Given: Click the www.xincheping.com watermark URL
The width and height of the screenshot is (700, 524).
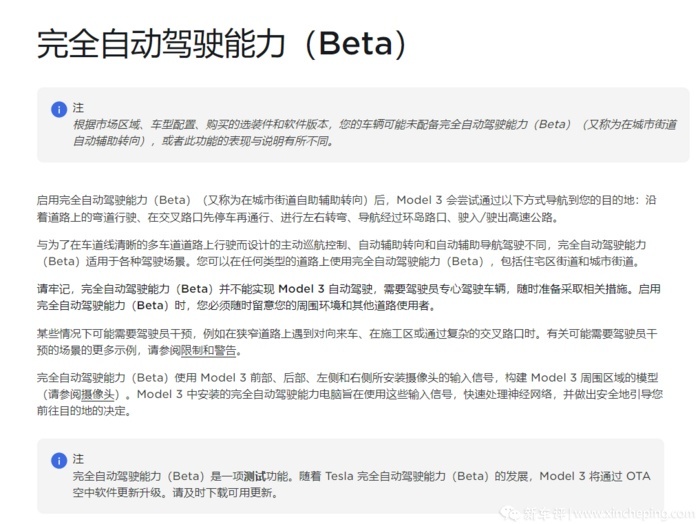Looking at the screenshot, I should point(634,513).
